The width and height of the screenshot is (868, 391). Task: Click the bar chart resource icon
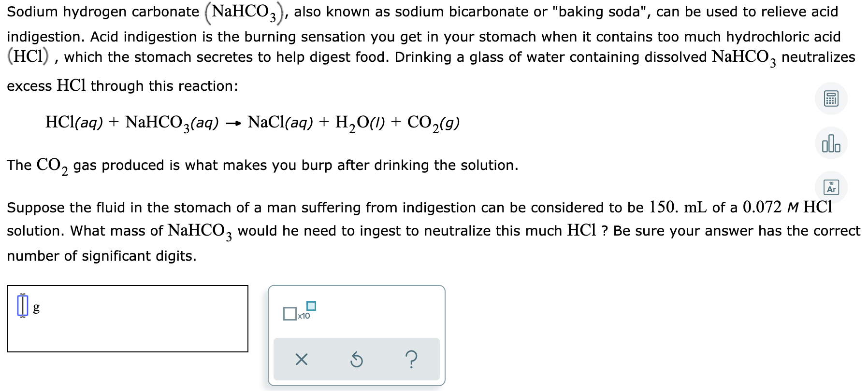[x=831, y=143]
